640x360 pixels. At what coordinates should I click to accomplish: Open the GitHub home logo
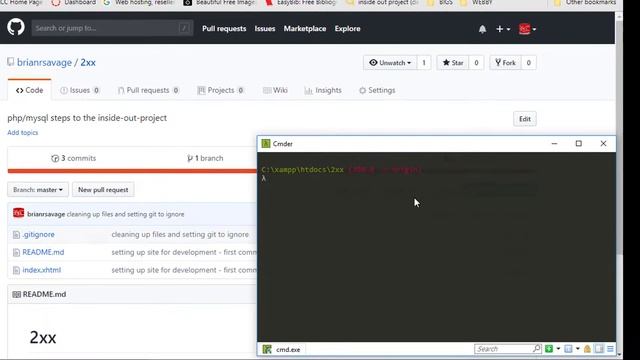coord(16,28)
